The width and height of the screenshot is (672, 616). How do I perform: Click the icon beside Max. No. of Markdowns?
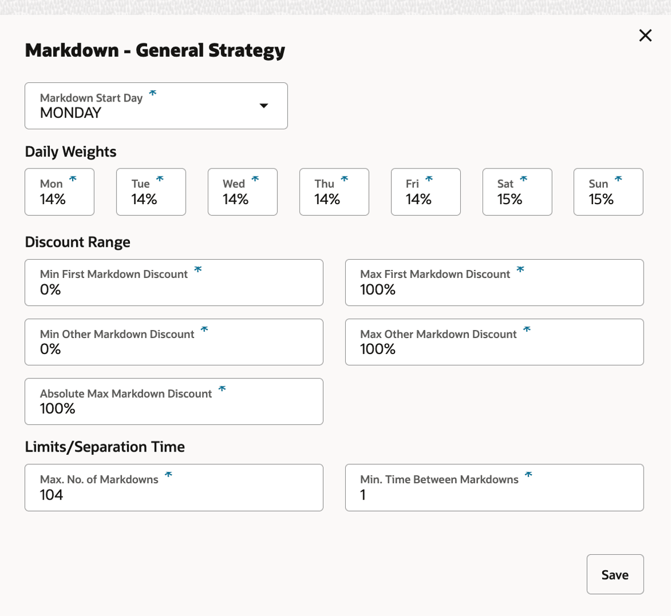(x=168, y=475)
